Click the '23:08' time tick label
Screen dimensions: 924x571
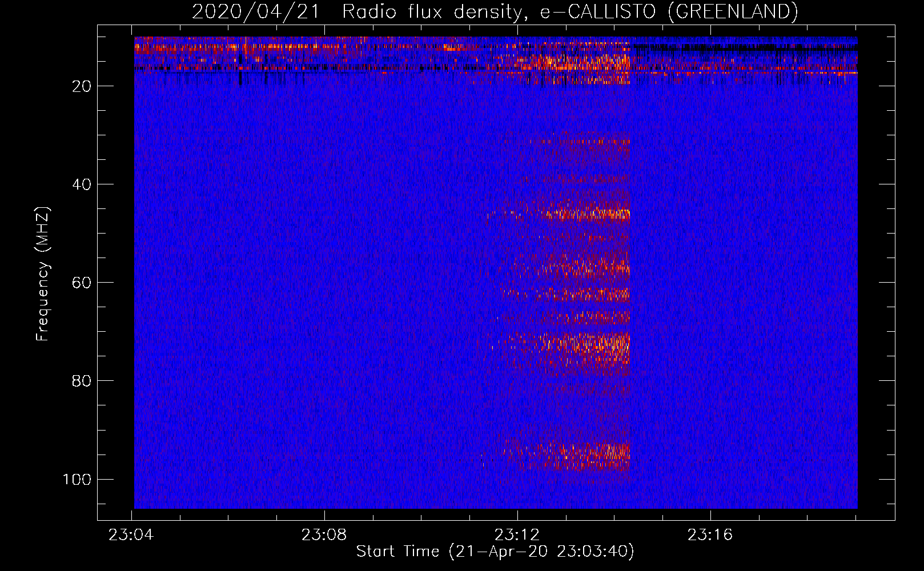[x=324, y=535]
